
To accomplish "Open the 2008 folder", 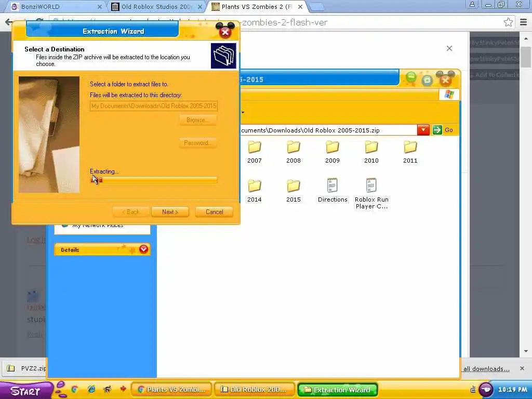I will pyautogui.click(x=294, y=152).
